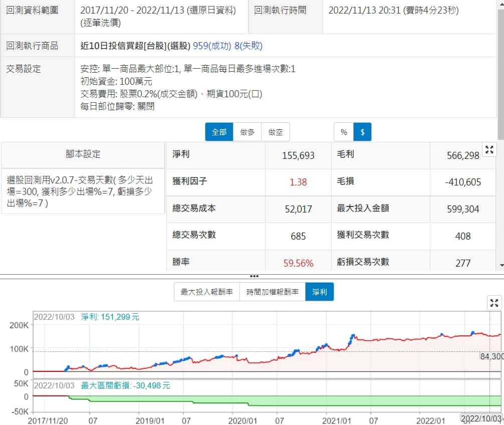Select the 全部 trade filter
The width and height of the screenshot is (504, 425).
219,132
